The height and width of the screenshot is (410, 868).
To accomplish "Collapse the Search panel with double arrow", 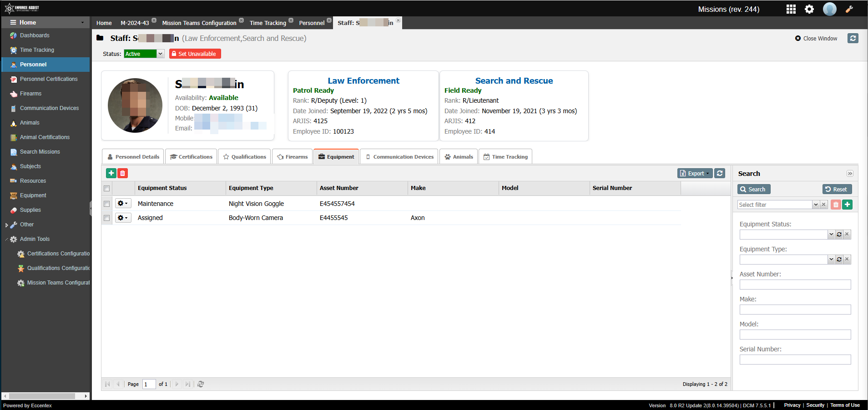I will [x=850, y=174].
